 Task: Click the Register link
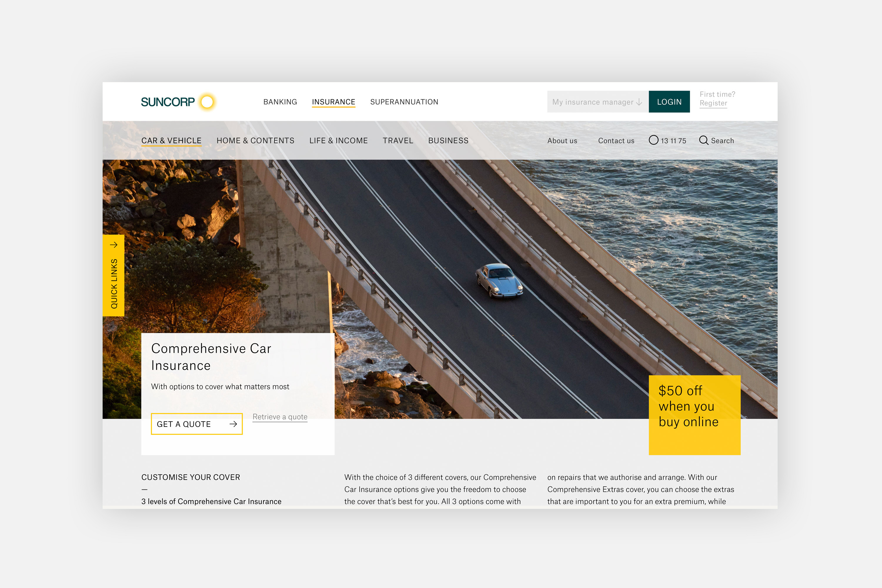(713, 103)
